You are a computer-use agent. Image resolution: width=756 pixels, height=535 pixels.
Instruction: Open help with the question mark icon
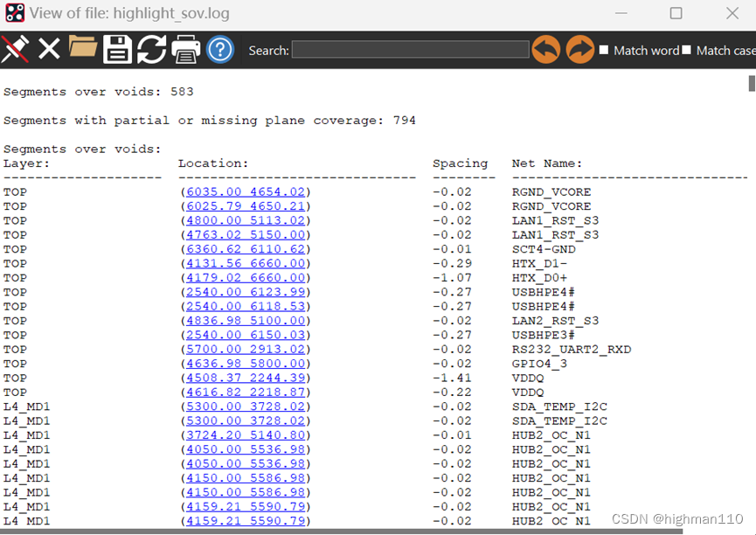[x=220, y=50]
